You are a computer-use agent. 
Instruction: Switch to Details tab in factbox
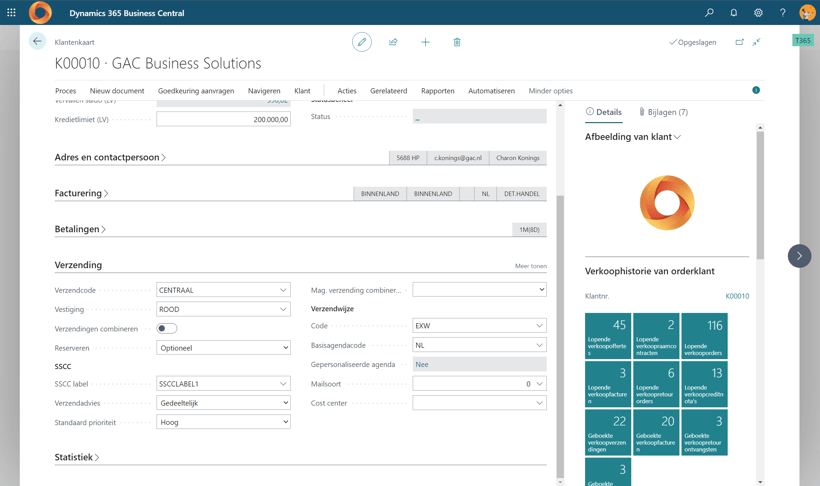[604, 112]
